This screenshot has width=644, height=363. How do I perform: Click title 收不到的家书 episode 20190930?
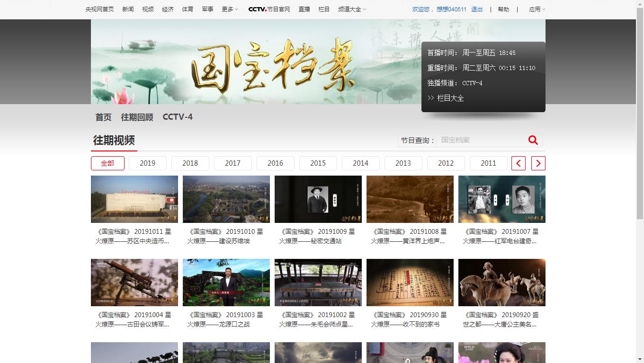click(x=409, y=319)
